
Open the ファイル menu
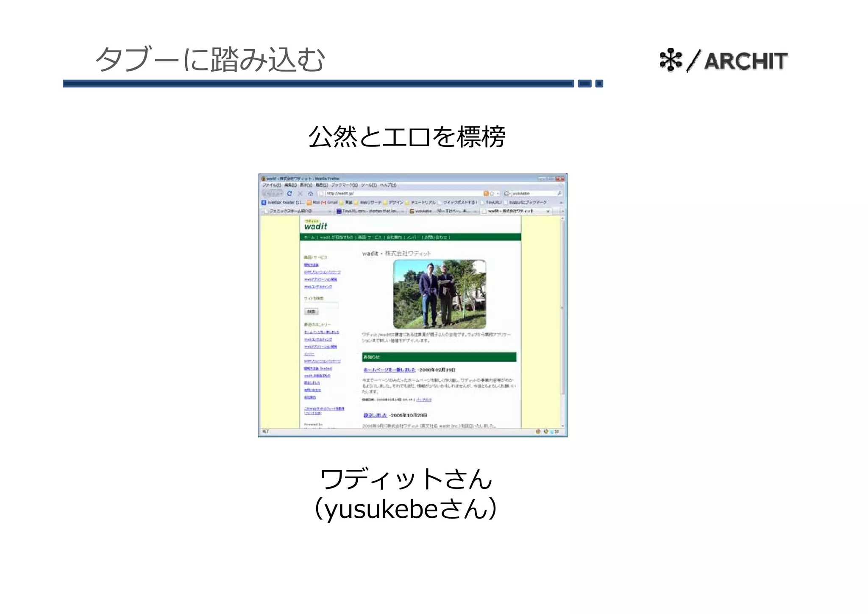(x=271, y=185)
